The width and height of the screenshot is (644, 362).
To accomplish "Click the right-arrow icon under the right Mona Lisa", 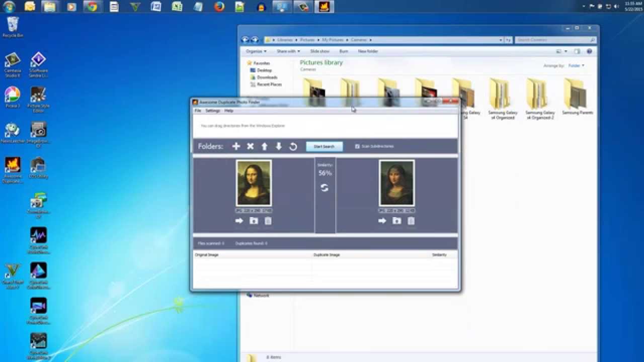I will (382, 221).
